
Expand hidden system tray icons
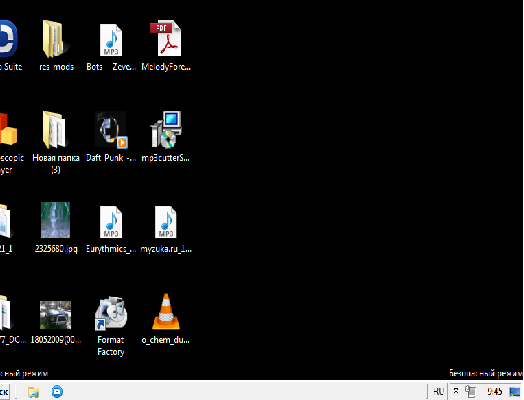click(456, 391)
